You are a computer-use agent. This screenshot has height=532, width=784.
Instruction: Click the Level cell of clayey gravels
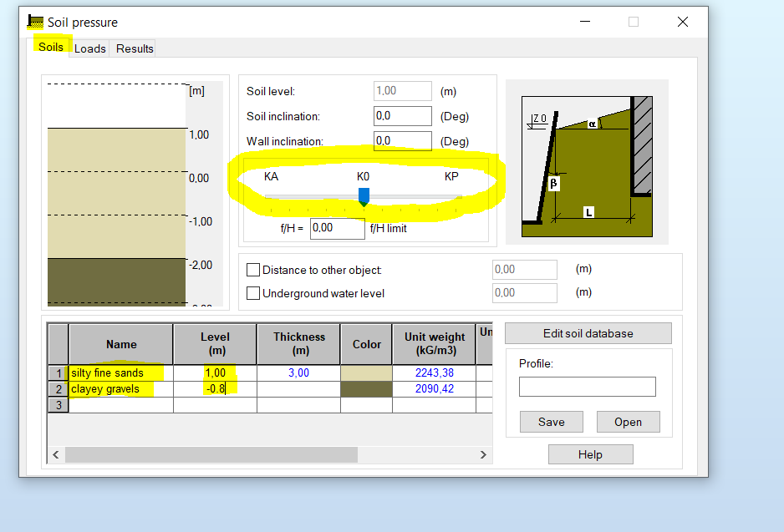(x=213, y=388)
